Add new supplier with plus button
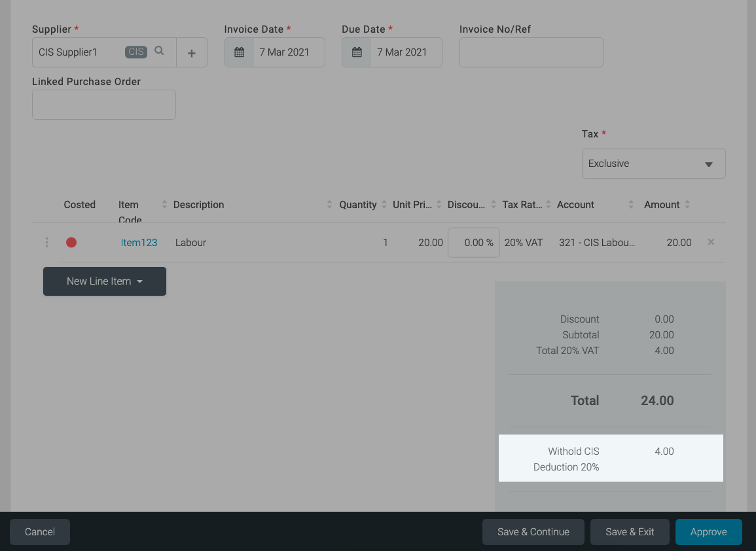Screen dimensions: 756x551 pyautogui.click(x=192, y=53)
